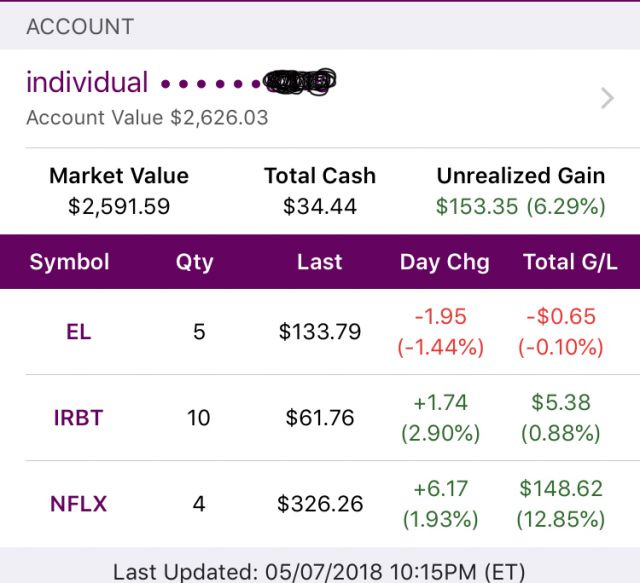Tap the Total Cash $34.44 amount
This screenshot has height=583, width=640.
(x=320, y=206)
